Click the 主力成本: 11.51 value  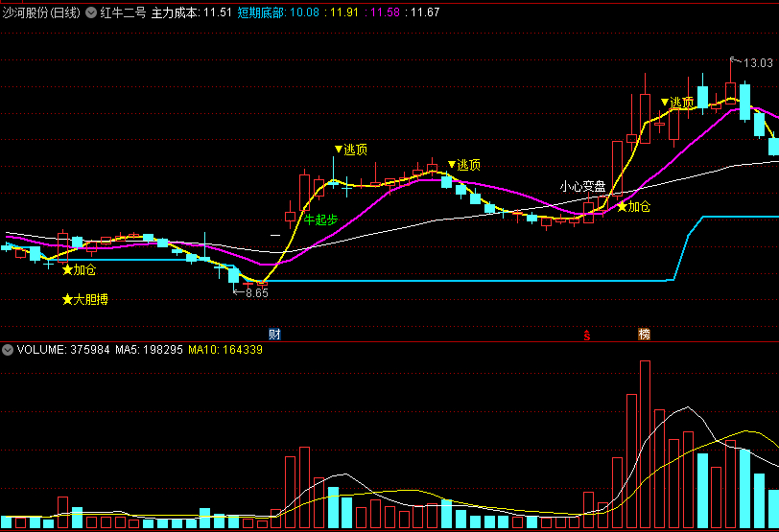click(191, 12)
